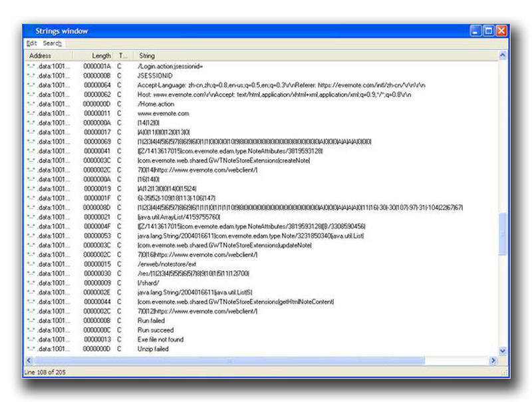Sort by the Address column header
The image size is (532, 402).
click(x=41, y=56)
